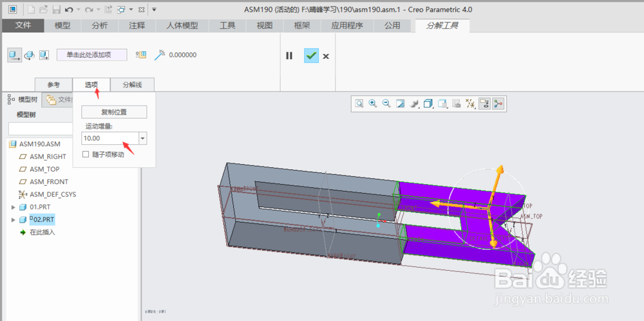The height and width of the screenshot is (321, 644).
Task: Click the Open file icon
Action: click(x=44, y=9)
